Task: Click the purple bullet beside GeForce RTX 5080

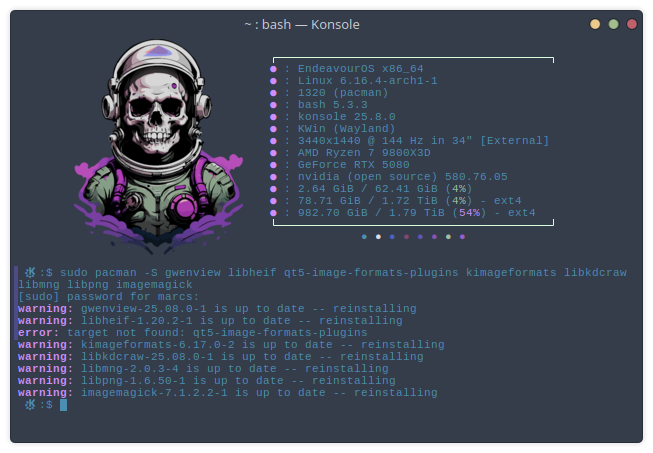Action: point(273,165)
